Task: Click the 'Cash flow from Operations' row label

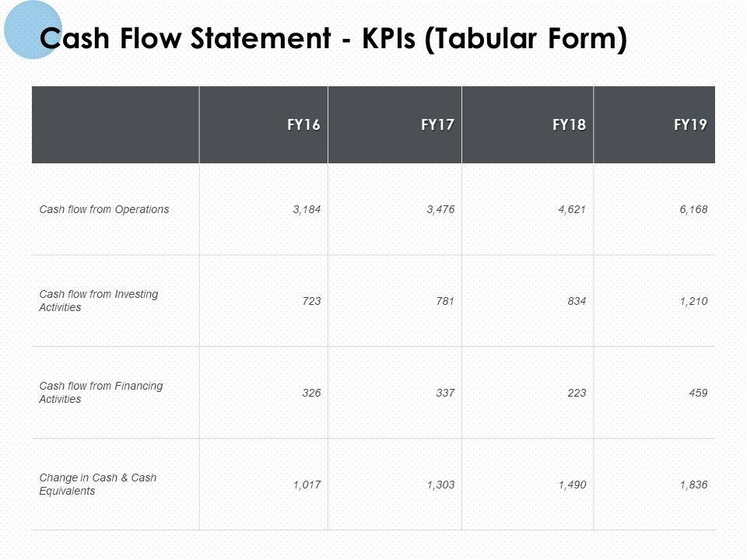Action: (x=104, y=209)
